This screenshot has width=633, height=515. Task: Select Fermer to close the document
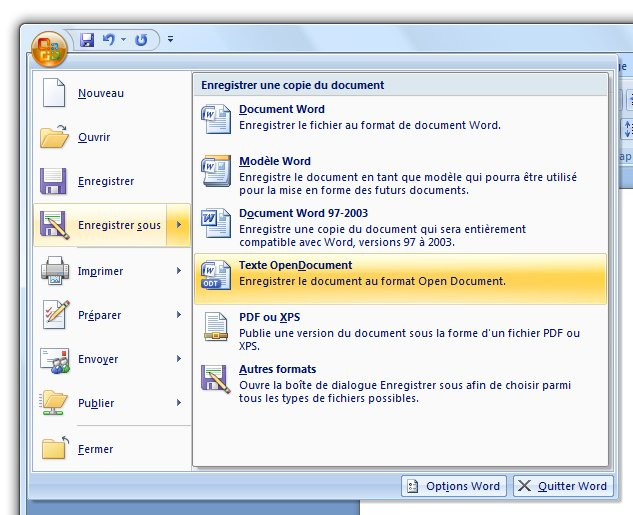click(x=96, y=449)
